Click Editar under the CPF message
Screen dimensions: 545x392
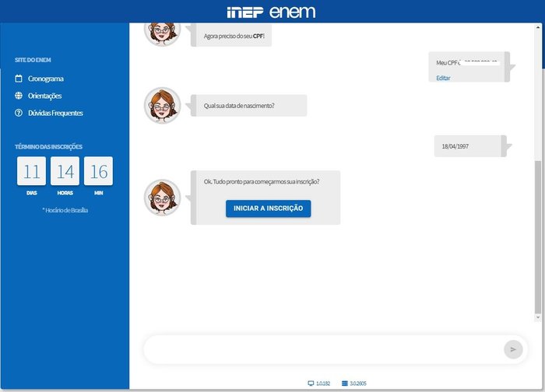click(x=443, y=78)
